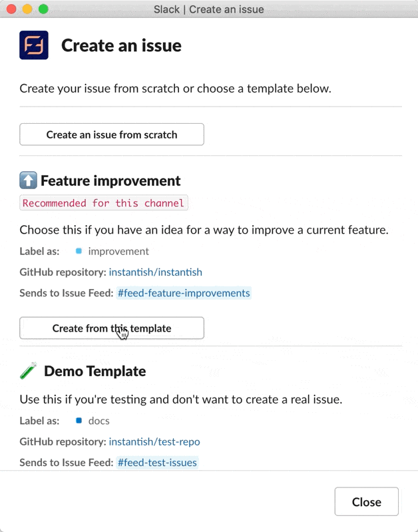Click the Slack window title bar text
This screenshot has width=418, height=532.
coord(208,9)
